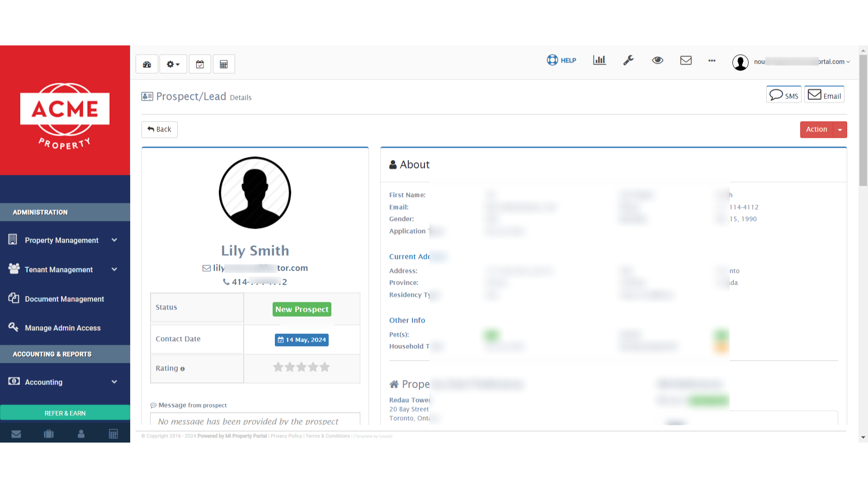Open the envelope messages icon in the header

tap(686, 60)
